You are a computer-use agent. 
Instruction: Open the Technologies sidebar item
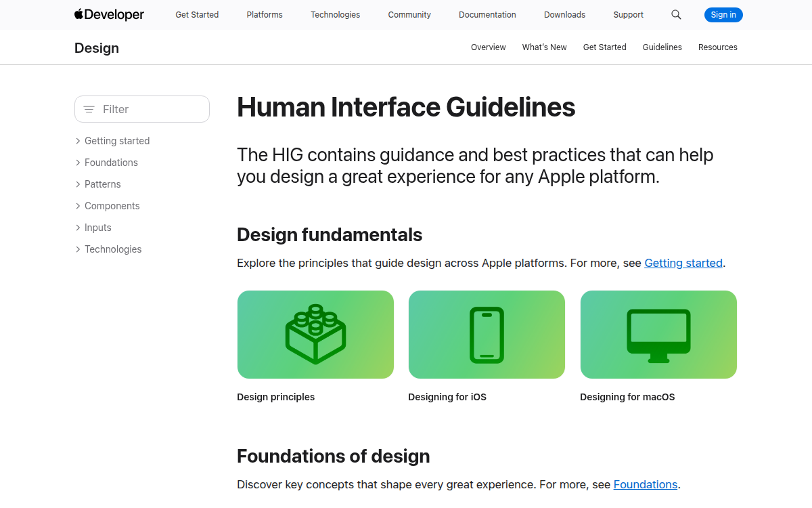113,249
